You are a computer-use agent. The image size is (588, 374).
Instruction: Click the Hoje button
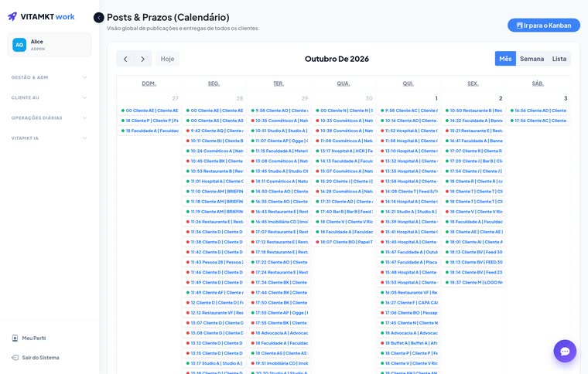[167, 59]
